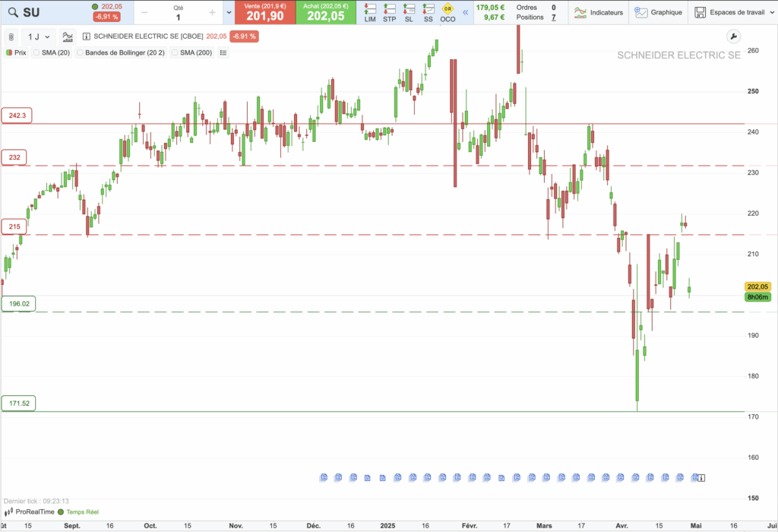This screenshot has height=532, width=778.
Task: Select the 242.3 horizontal line label
Action: (x=17, y=115)
